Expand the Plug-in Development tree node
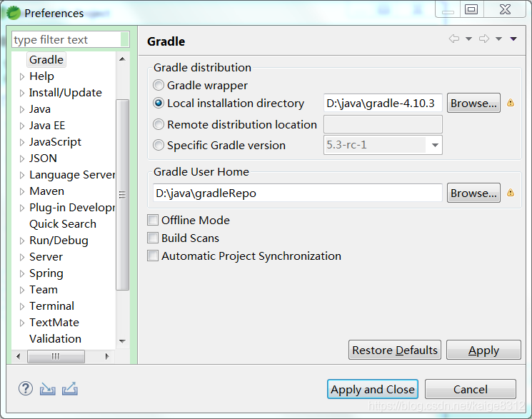 click(22, 208)
